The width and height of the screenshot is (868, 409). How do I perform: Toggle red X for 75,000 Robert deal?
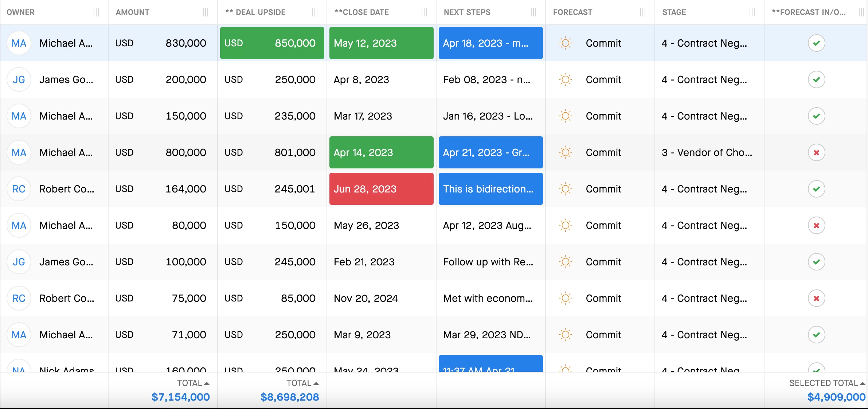coord(816,298)
